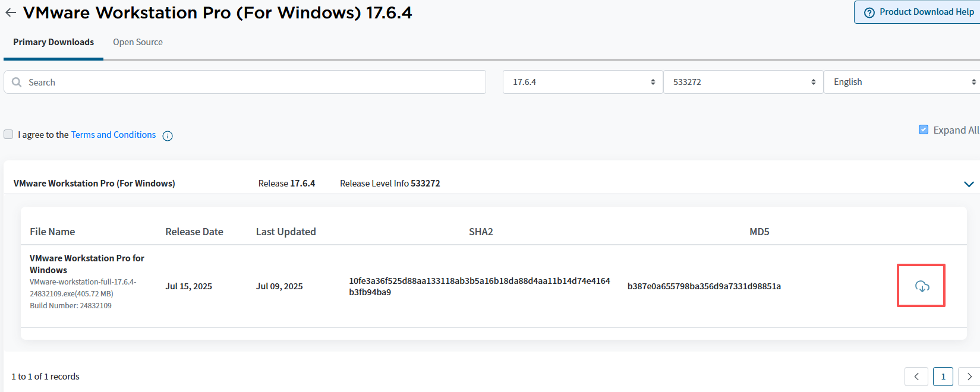Go to next page of records

[x=969, y=377]
